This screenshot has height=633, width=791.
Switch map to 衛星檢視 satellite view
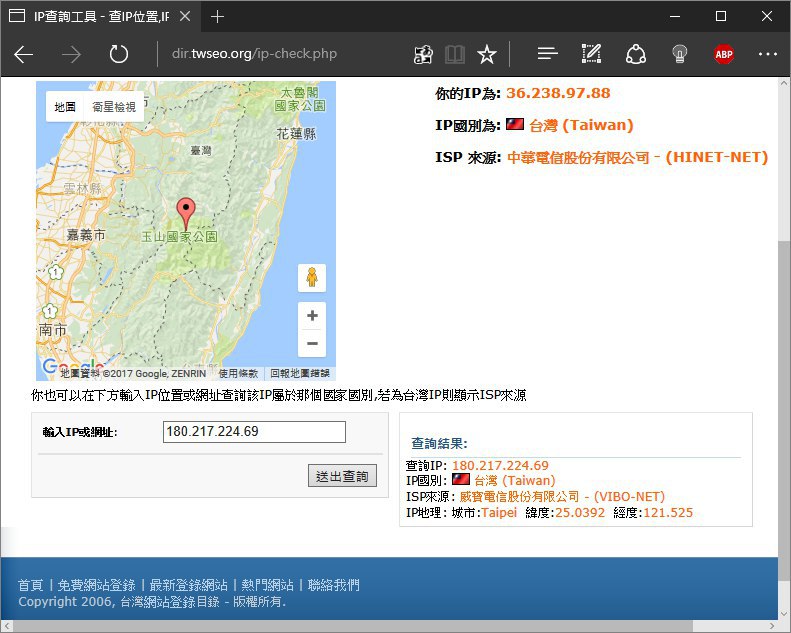click(x=113, y=107)
